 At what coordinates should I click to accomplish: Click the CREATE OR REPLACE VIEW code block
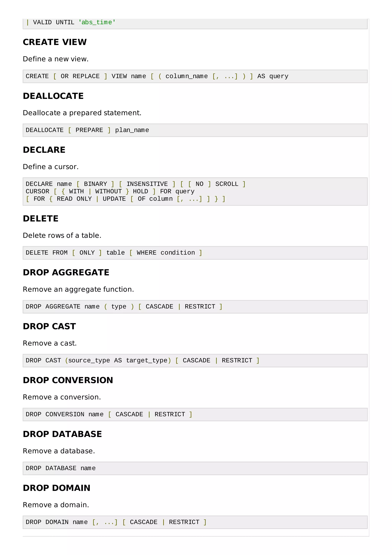point(195,76)
